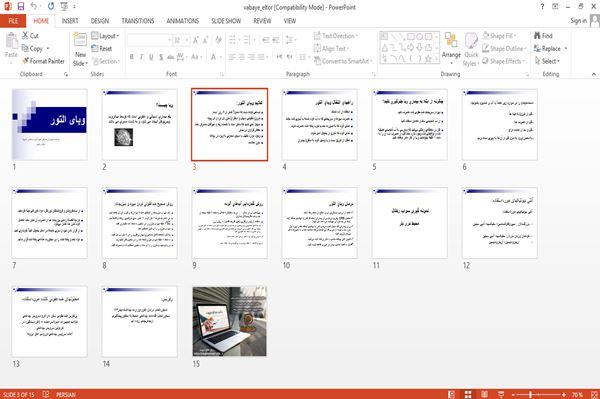Toggle Strikethrough formatting

point(171,57)
